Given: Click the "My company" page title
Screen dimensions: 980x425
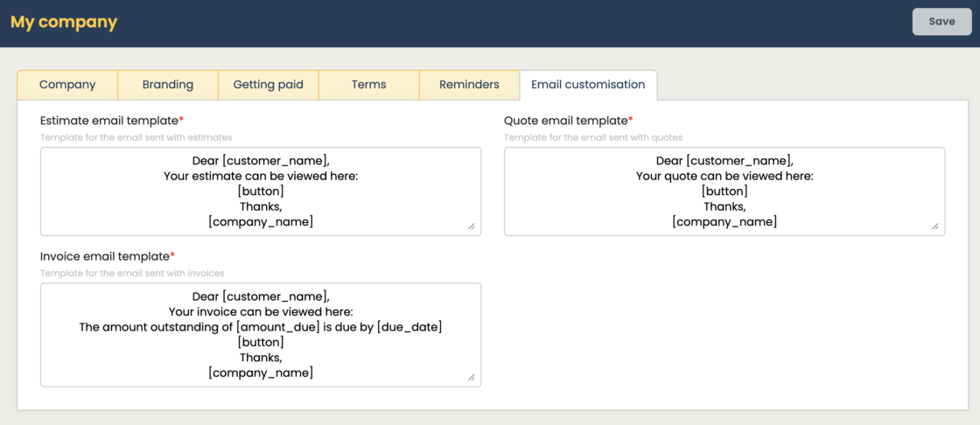Looking at the screenshot, I should tap(64, 22).
